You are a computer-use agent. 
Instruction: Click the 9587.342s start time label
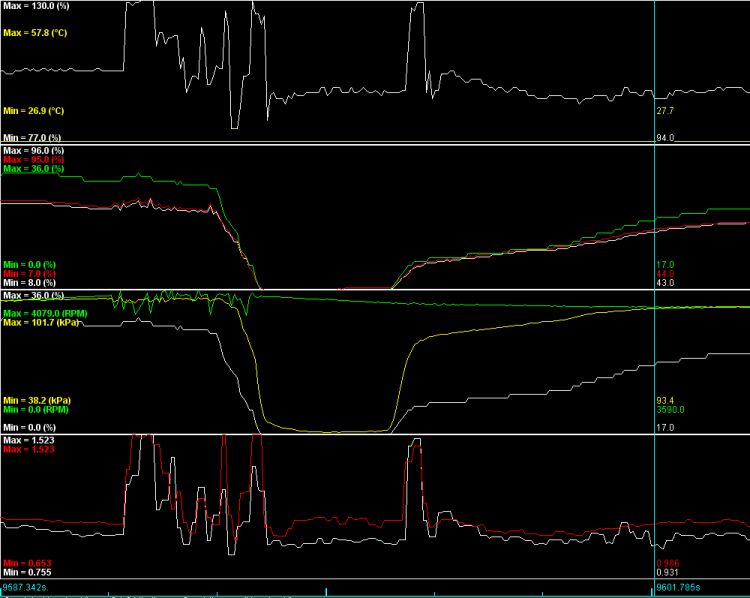tap(25, 588)
